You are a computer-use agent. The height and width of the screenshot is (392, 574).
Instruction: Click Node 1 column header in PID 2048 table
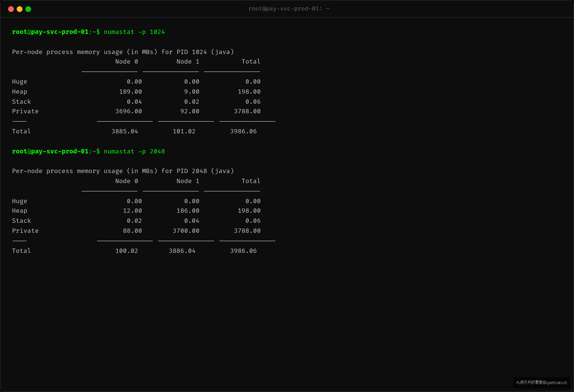point(188,181)
